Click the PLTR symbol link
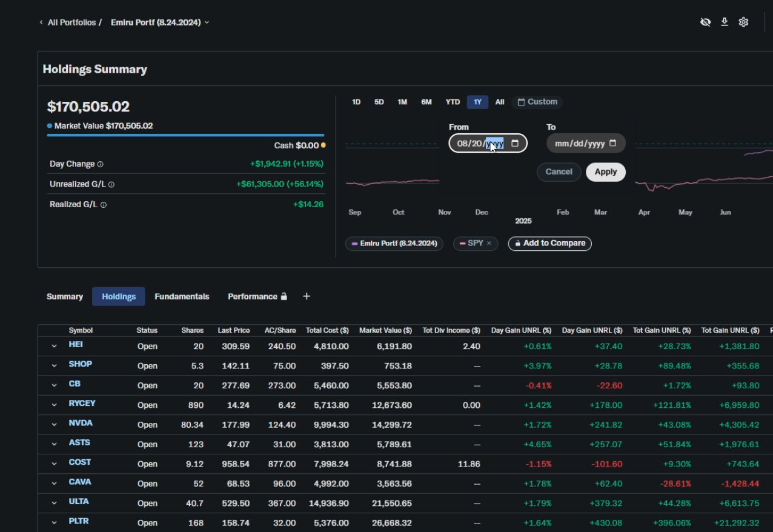 click(79, 521)
